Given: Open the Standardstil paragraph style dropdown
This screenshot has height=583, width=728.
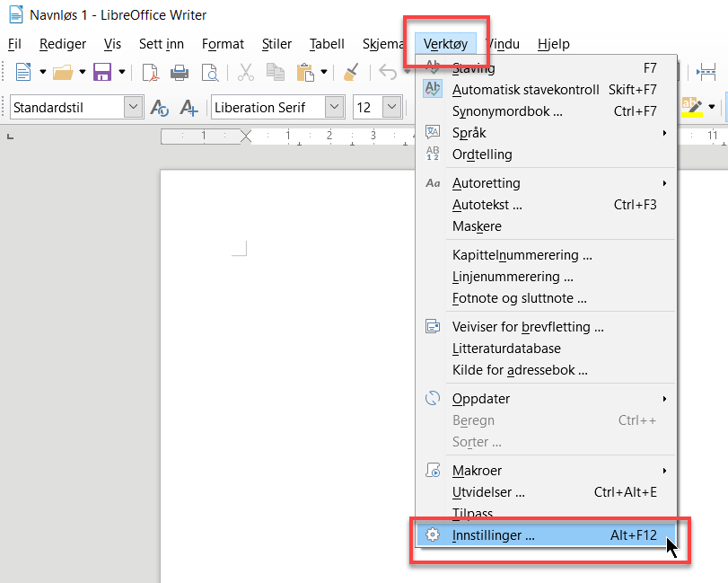Looking at the screenshot, I should tap(134, 108).
